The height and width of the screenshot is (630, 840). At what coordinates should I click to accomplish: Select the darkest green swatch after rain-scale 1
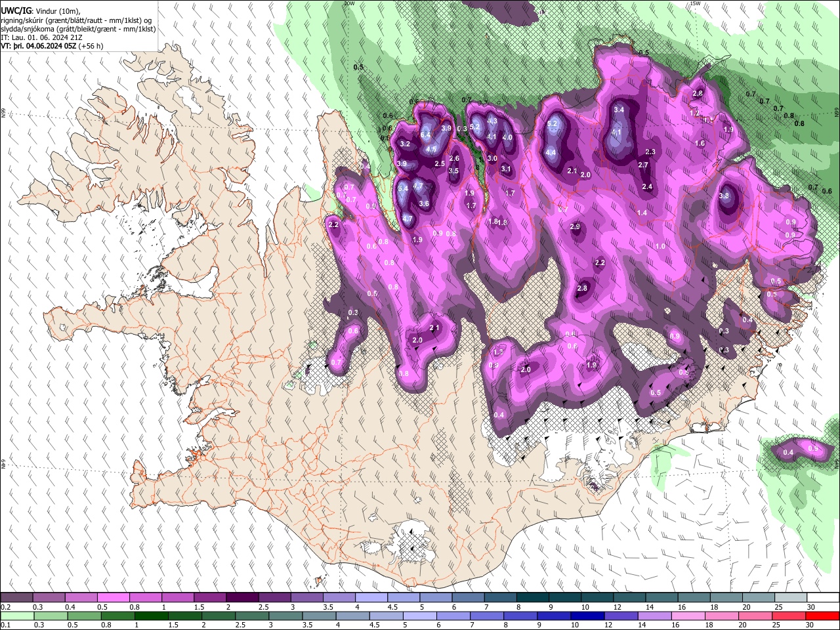(x=152, y=616)
